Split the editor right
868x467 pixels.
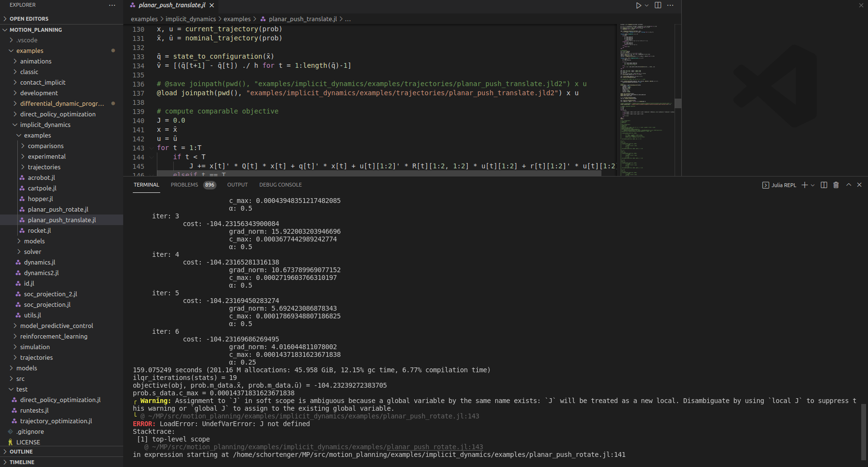pyautogui.click(x=658, y=5)
